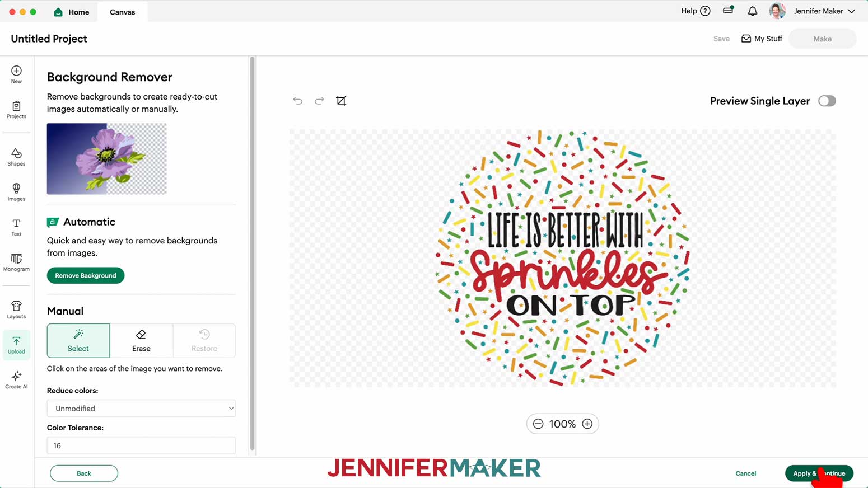Viewport: 868px width, 488px height.
Task: Click Cancel at the bottom right
Action: point(746,473)
